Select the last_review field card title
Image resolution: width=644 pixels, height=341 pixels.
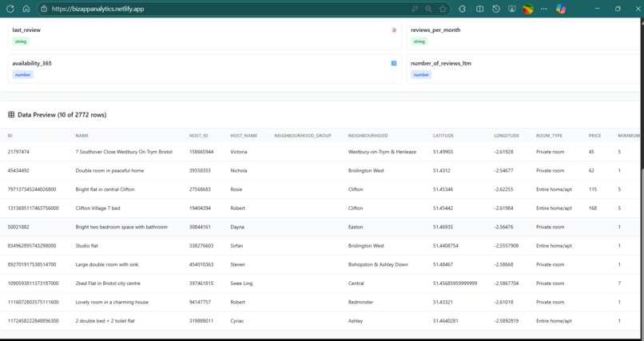(x=26, y=30)
